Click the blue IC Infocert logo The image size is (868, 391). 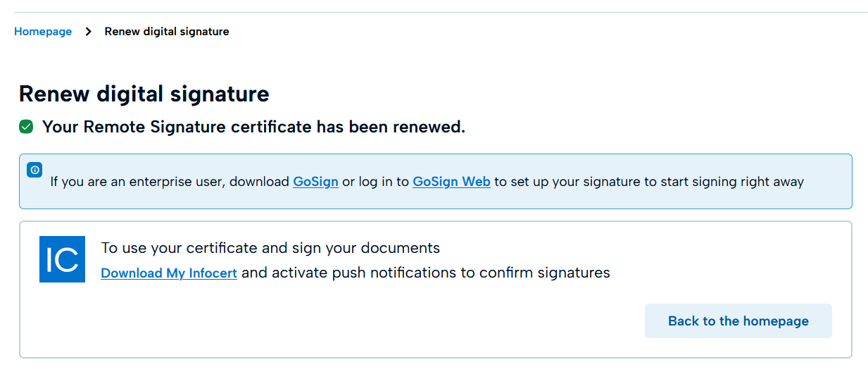(x=62, y=259)
